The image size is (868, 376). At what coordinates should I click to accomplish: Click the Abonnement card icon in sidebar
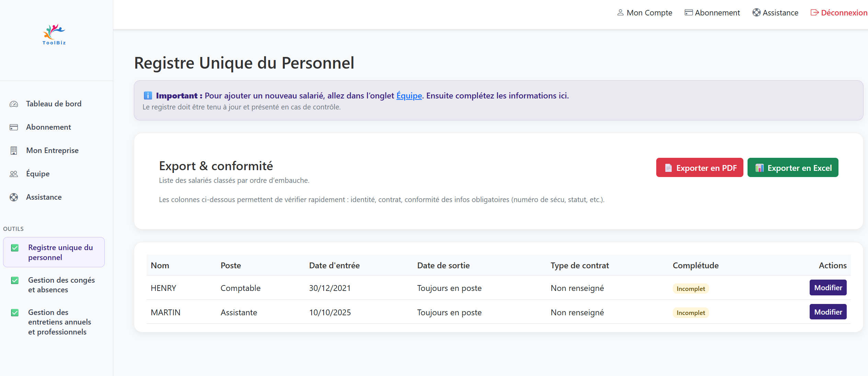coord(14,127)
